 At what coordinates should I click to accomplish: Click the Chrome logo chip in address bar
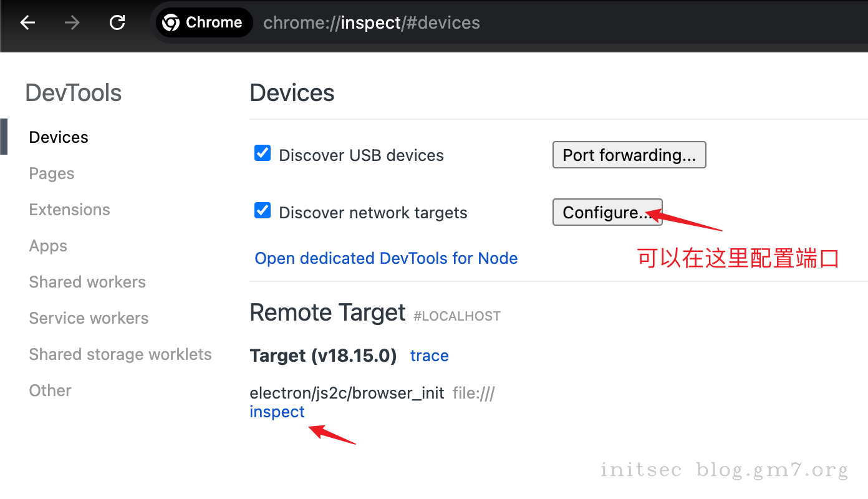[203, 23]
